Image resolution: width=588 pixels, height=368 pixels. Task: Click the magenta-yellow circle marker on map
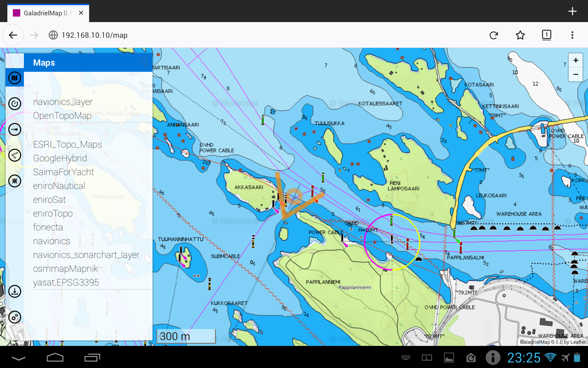coord(392,242)
